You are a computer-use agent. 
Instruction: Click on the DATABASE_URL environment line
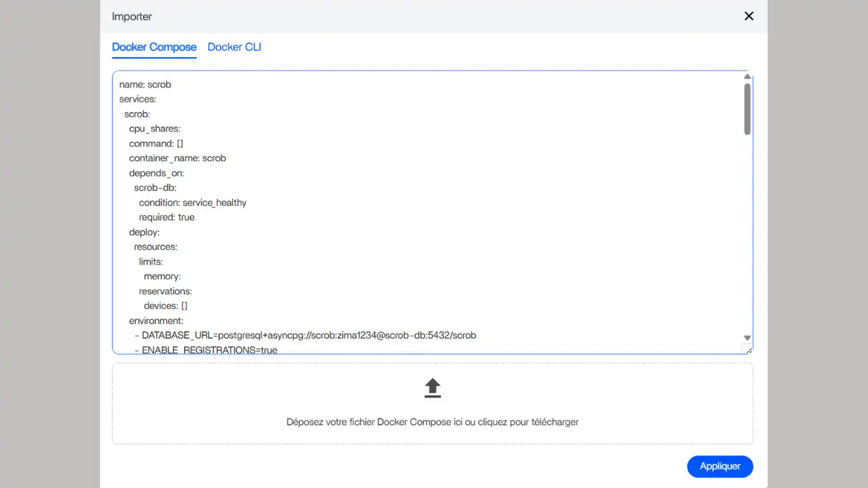(308, 335)
